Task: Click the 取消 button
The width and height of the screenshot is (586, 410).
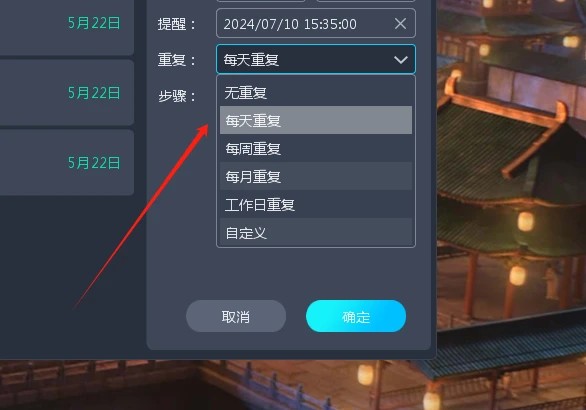Action: 236,316
